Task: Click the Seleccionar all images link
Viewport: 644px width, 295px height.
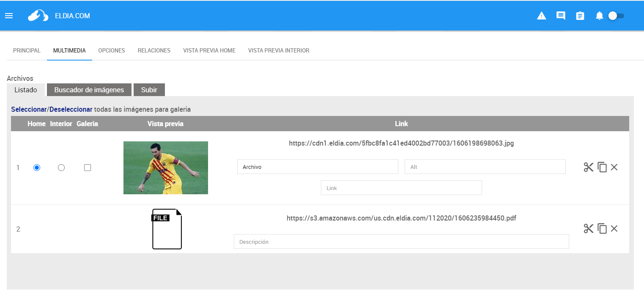Action: tap(29, 109)
